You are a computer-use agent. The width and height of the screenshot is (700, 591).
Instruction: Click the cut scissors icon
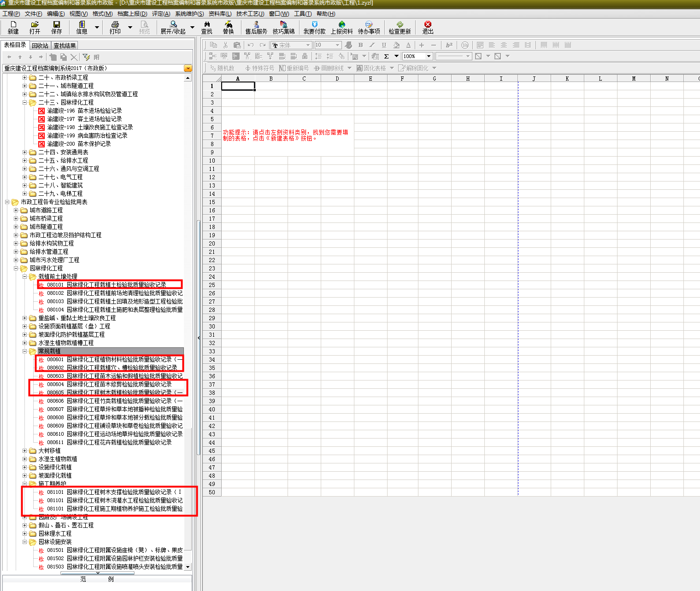point(225,45)
